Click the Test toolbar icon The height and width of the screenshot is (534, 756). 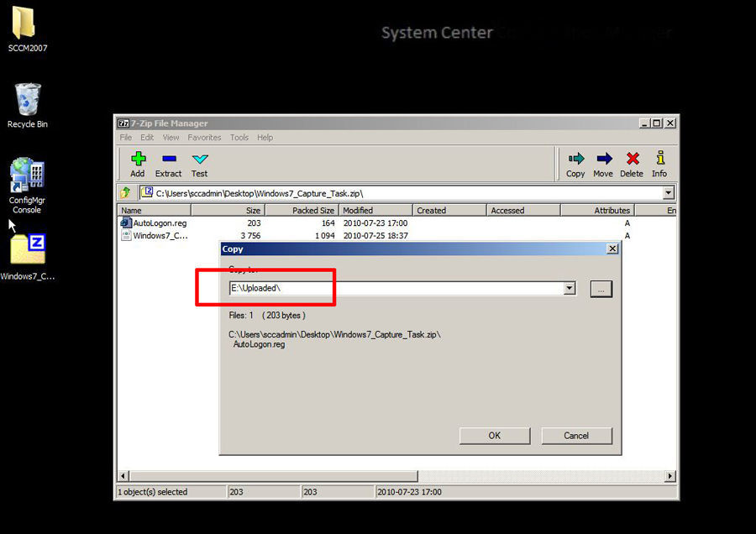pos(200,159)
